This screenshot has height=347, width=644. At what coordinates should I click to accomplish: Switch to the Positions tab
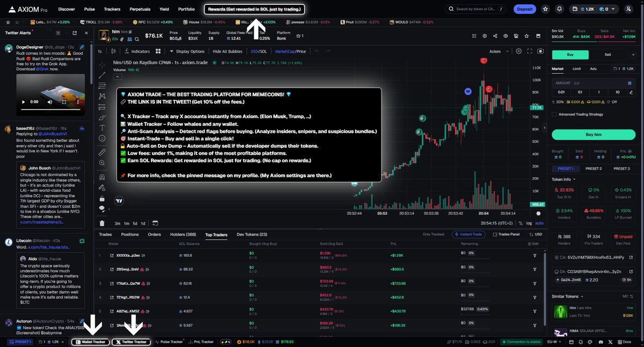(130, 235)
